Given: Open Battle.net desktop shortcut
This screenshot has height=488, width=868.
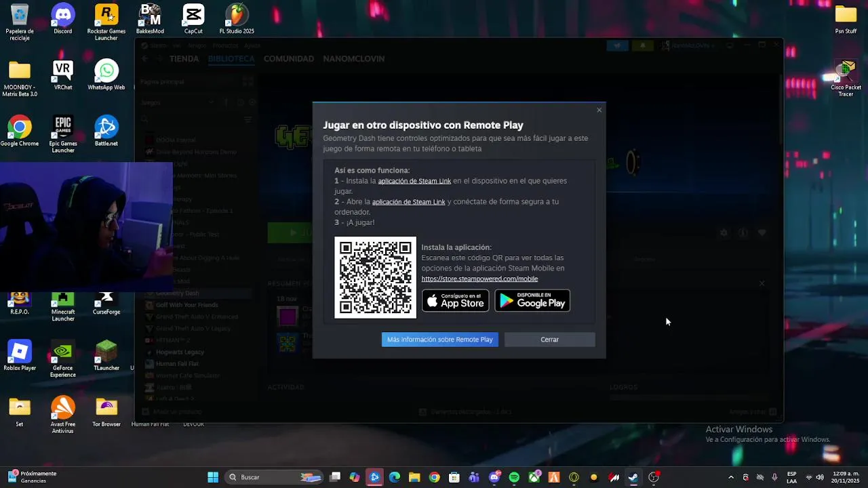Looking at the screenshot, I should 106,131.
